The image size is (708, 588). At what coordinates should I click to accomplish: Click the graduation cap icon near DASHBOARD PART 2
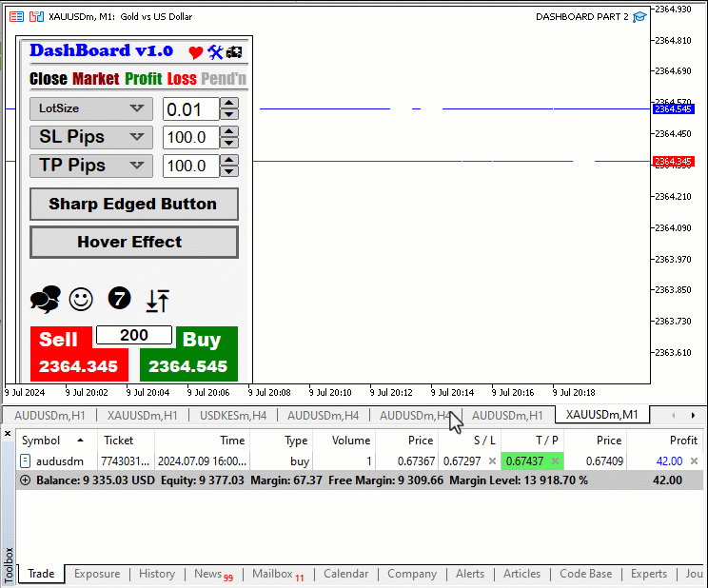[x=639, y=17]
